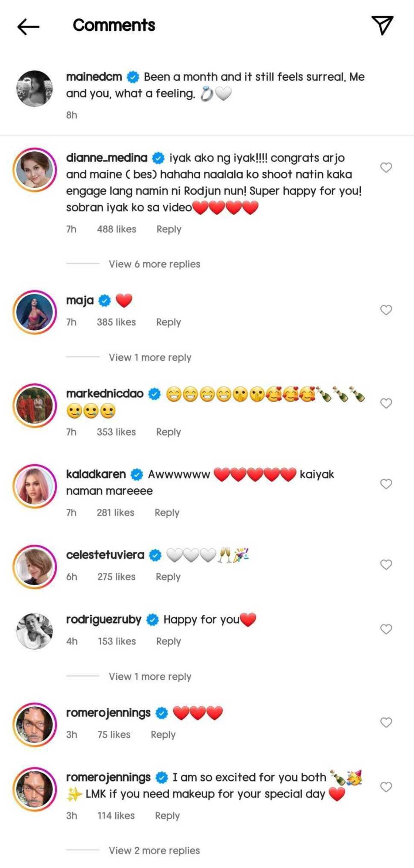Show View 2 more replies
This screenshot has width=414, height=868.
click(x=154, y=850)
